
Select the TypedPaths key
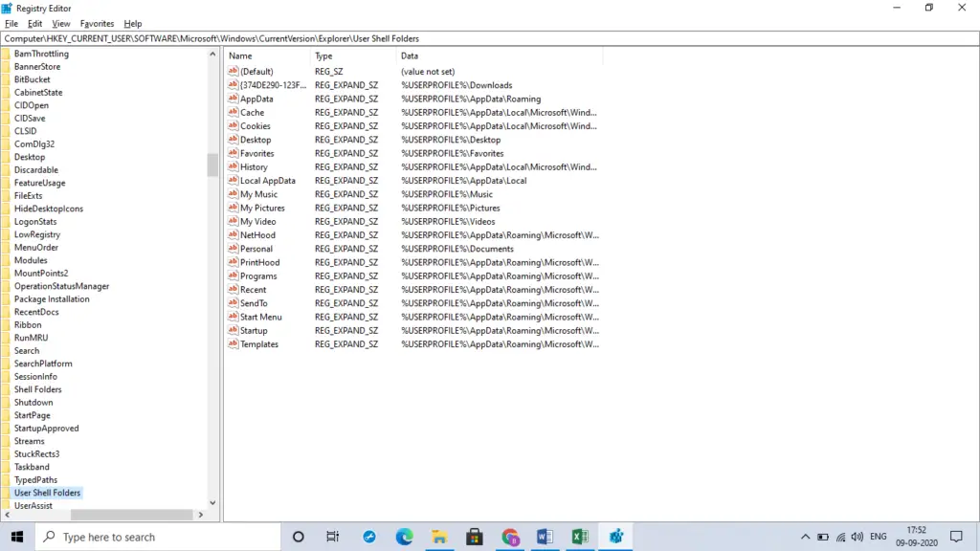(35, 480)
